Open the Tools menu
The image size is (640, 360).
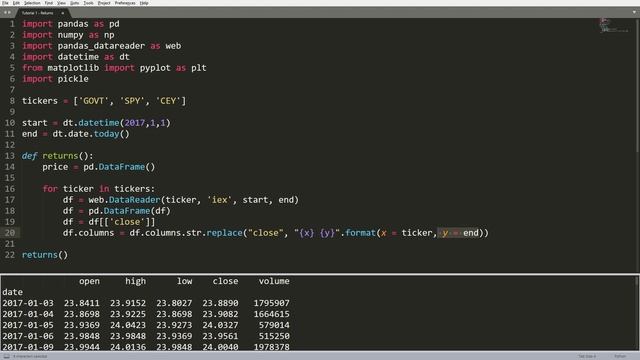click(x=89, y=3)
